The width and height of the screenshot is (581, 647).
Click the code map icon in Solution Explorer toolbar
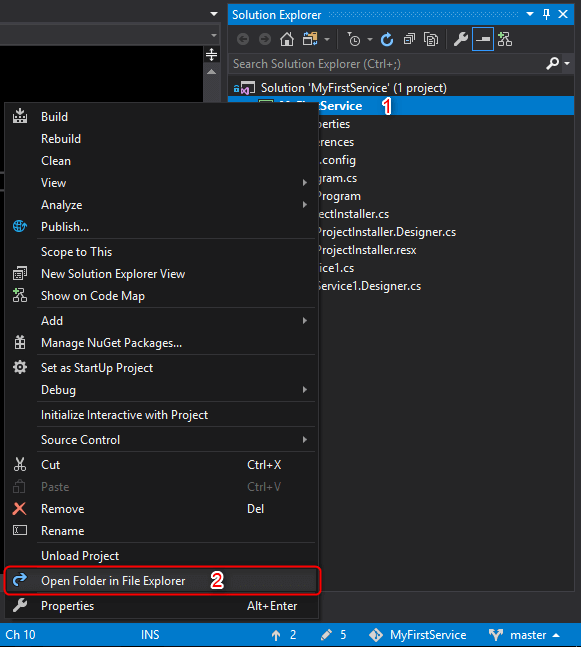[505, 40]
